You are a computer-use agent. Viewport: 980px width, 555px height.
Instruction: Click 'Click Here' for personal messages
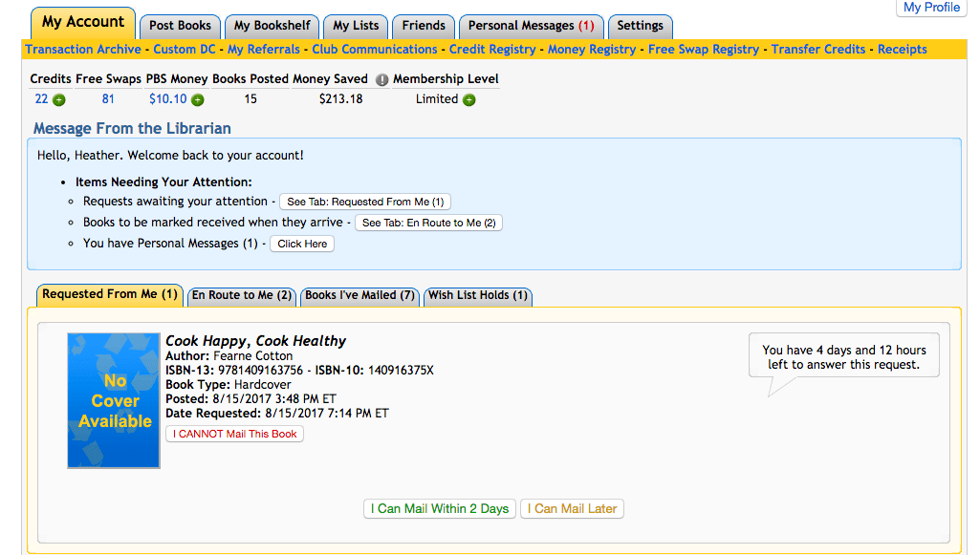pyautogui.click(x=302, y=244)
